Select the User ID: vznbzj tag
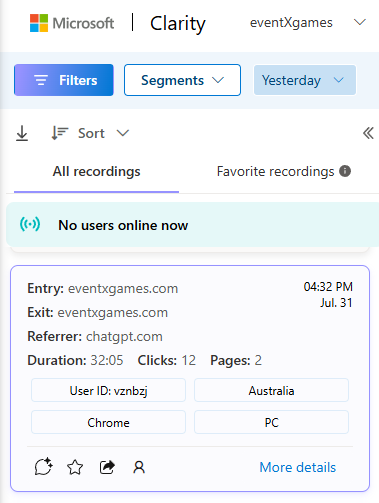This screenshot has width=379, height=503. tap(108, 390)
